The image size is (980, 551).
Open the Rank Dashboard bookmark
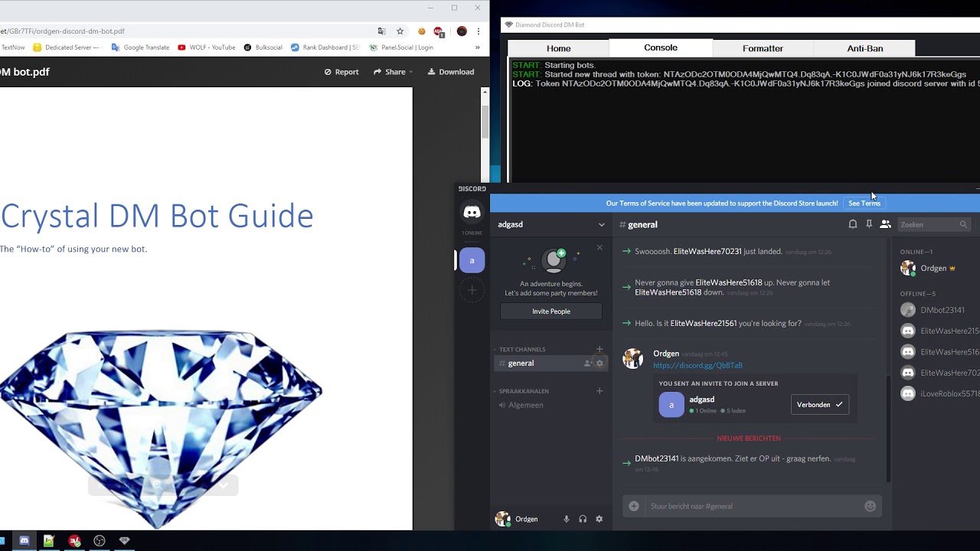pos(325,47)
